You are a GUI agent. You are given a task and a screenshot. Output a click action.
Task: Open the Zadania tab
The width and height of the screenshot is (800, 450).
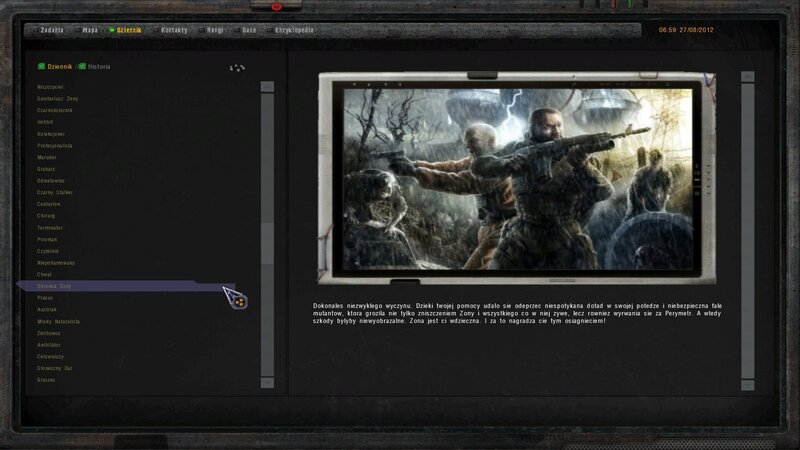(52, 30)
